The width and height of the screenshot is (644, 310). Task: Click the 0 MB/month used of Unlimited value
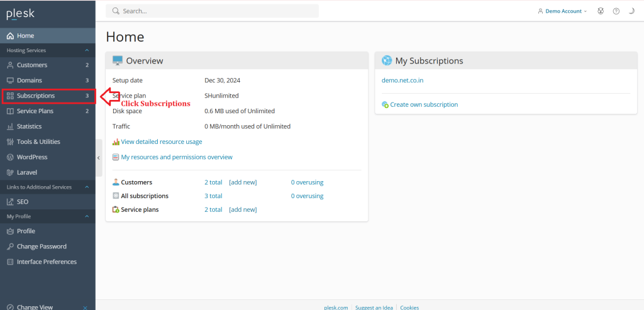coord(248,126)
